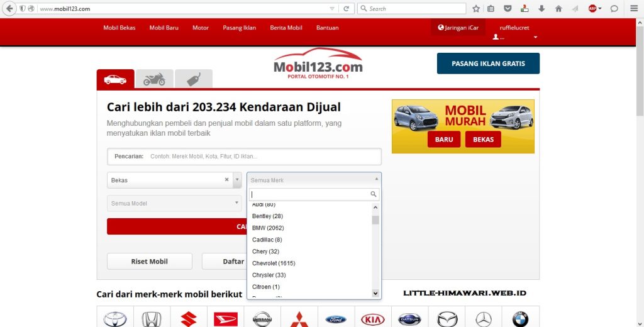Viewport: 644px width, 327px height.
Task: Click the Mercedes-Benz brand logo
Action: (x=484, y=318)
